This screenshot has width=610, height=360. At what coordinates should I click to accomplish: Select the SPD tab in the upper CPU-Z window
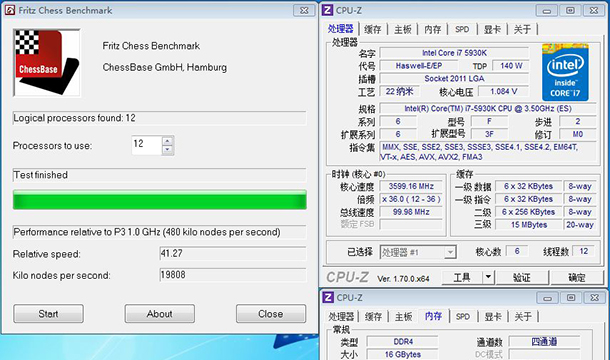coord(462,29)
